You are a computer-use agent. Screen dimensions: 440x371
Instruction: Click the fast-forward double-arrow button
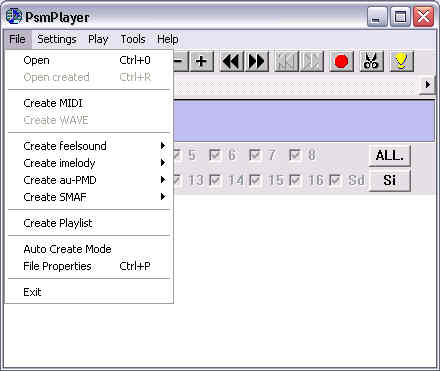point(257,61)
